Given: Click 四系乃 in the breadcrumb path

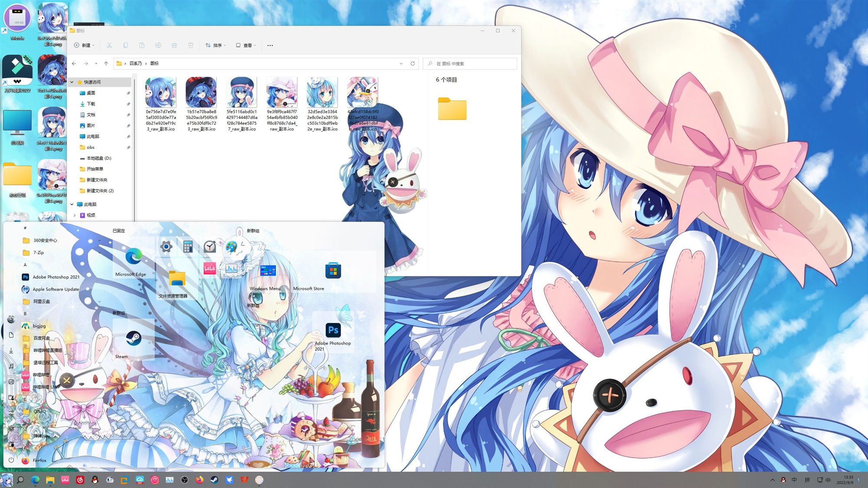Looking at the screenshot, I should (135, 63).
